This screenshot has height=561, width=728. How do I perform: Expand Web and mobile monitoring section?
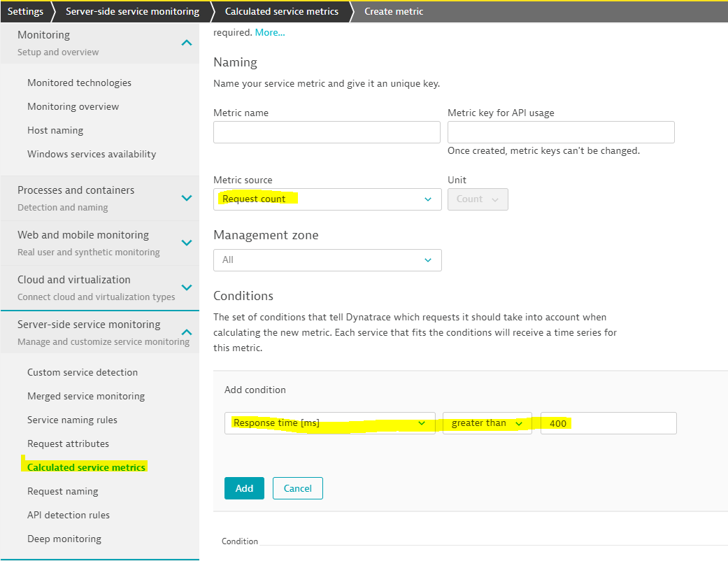click(186, 243)
